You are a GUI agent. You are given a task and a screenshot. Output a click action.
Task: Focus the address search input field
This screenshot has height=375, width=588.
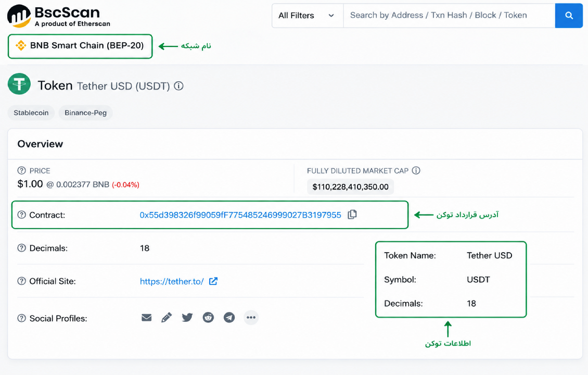449,16
